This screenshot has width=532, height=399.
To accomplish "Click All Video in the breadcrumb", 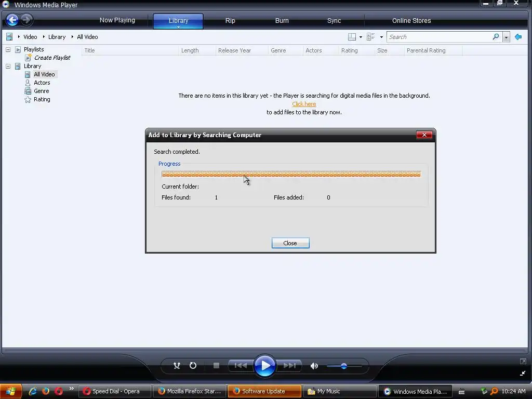I will click(87, 37).
